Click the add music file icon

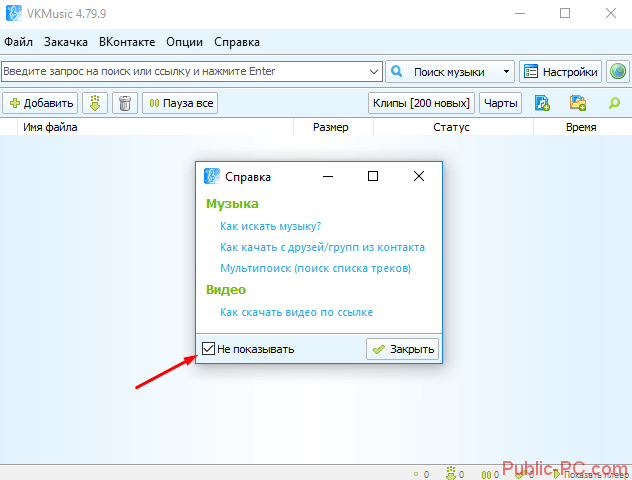(x=542, y=103)
